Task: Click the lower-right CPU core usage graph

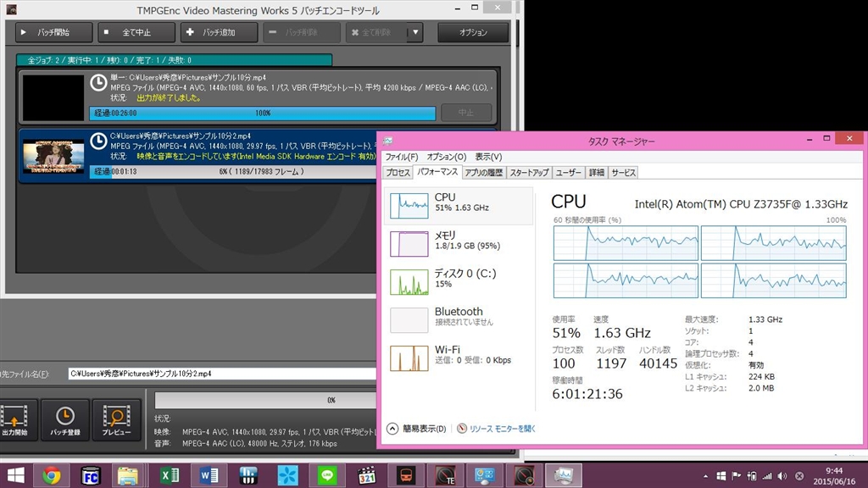Action: point(773,280)
